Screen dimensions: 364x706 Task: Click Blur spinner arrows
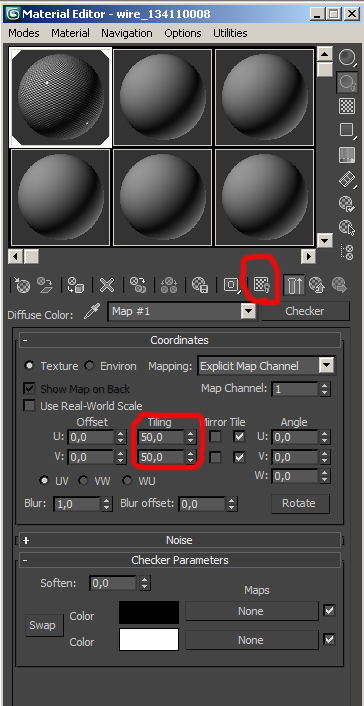[x=106, y=503]
